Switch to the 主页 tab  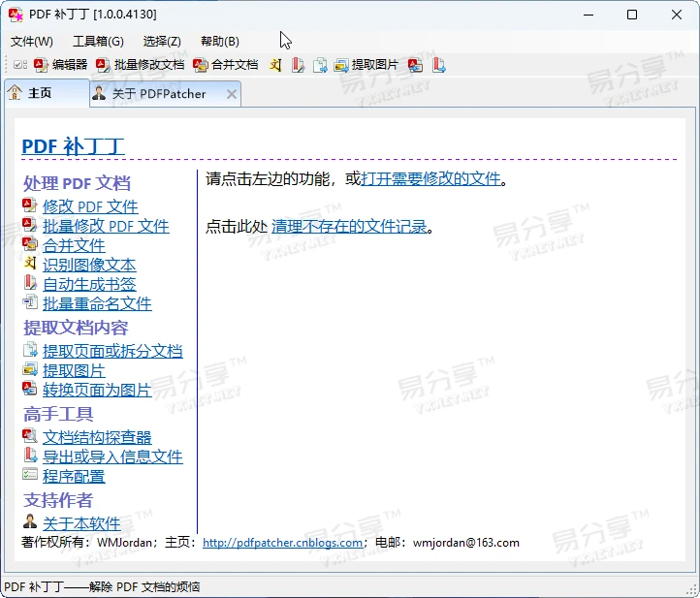pyautogui.click(x=47, y=93)
